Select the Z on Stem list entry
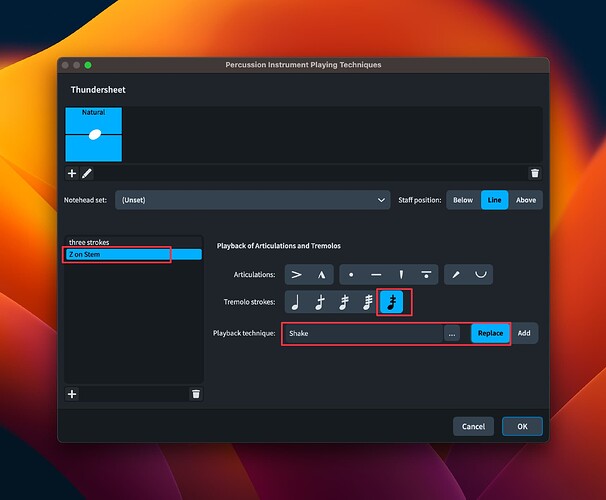 click(133, 254)
